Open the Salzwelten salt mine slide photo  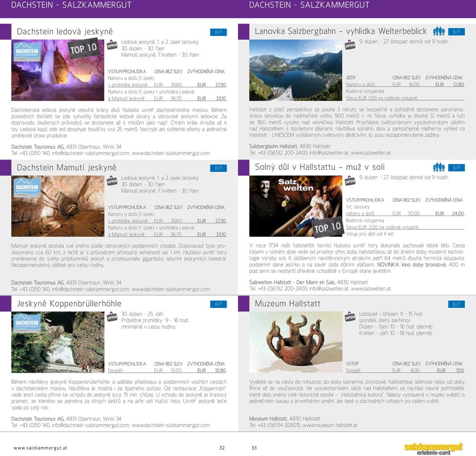[296, 206]
